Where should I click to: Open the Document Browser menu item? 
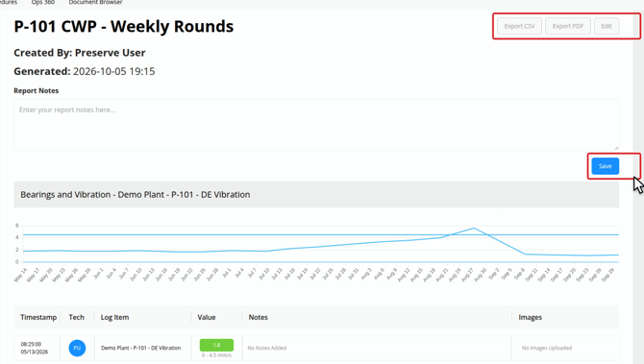[95, 3]
